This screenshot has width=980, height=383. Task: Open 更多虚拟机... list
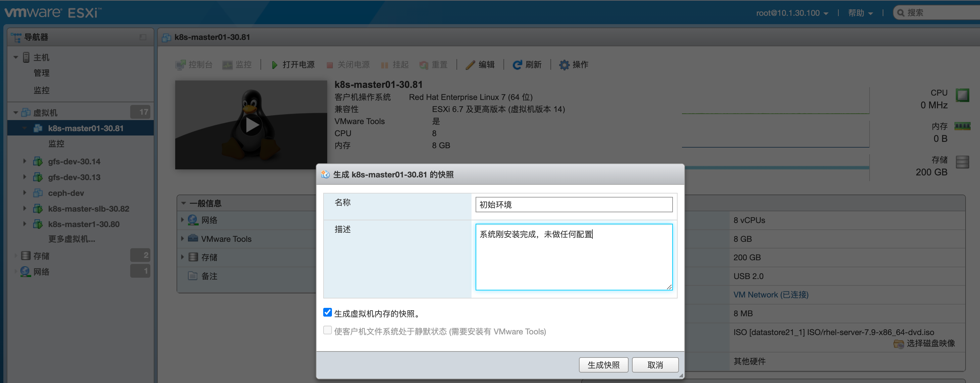(x=71, y=239)
